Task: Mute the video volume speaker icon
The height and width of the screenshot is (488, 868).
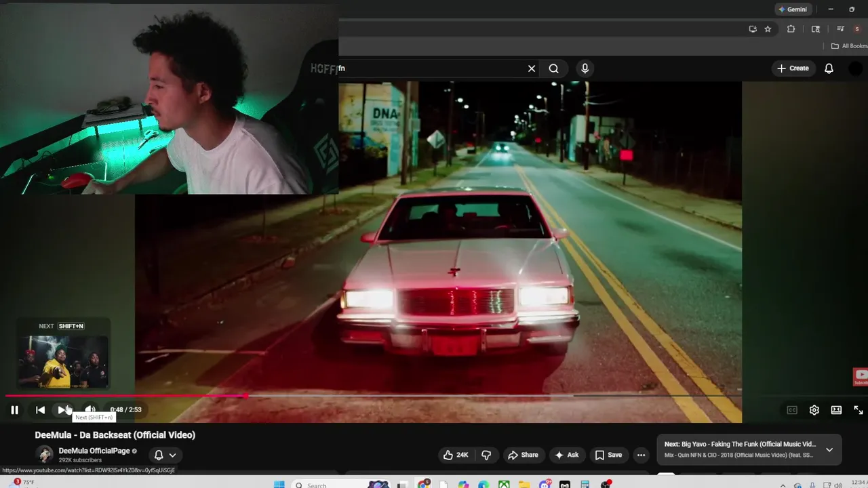Action: tap(90, 410)
